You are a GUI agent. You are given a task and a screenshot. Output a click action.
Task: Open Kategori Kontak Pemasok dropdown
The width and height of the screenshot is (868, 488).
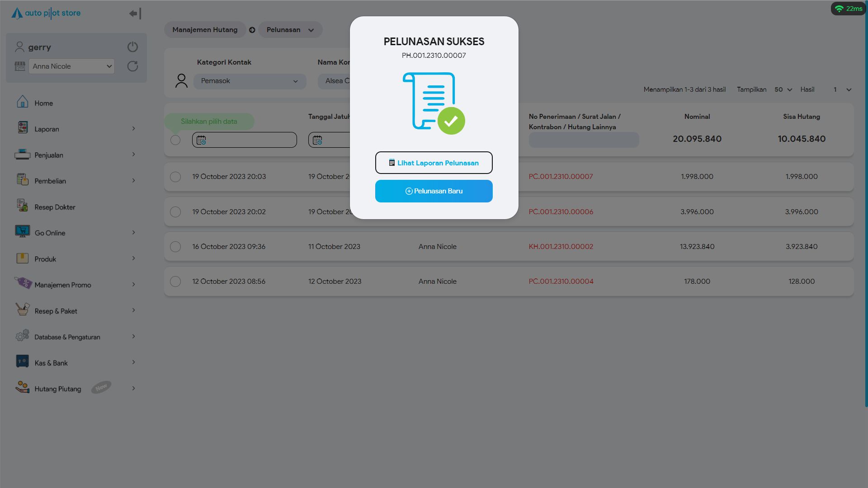pyautogui.click(x=250, y=81)
